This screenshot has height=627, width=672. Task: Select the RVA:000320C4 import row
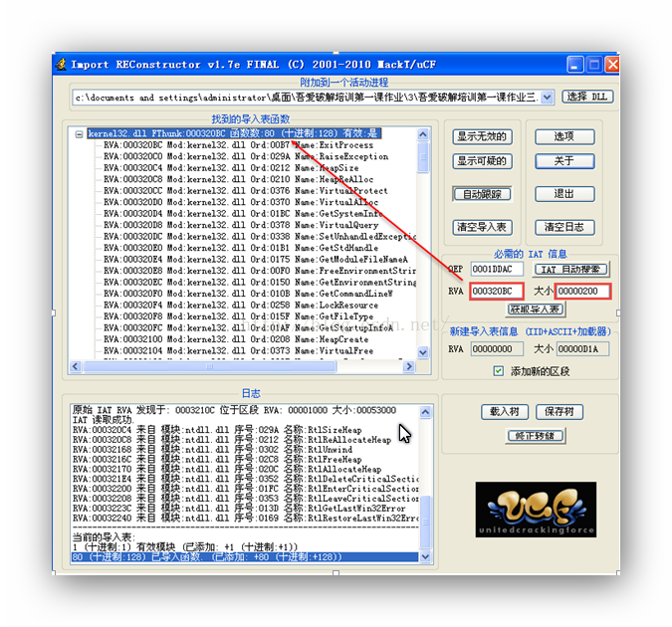[x=231, y=168]
